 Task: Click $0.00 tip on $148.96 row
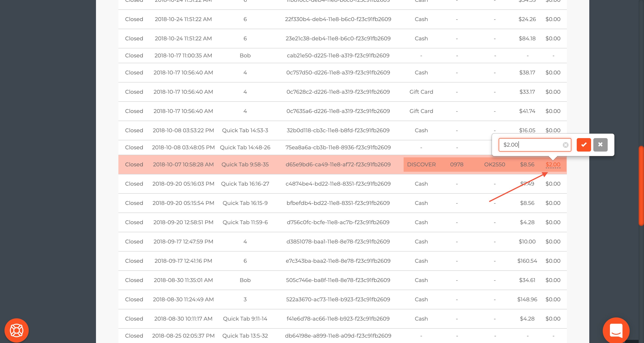[x=553, y=299]
